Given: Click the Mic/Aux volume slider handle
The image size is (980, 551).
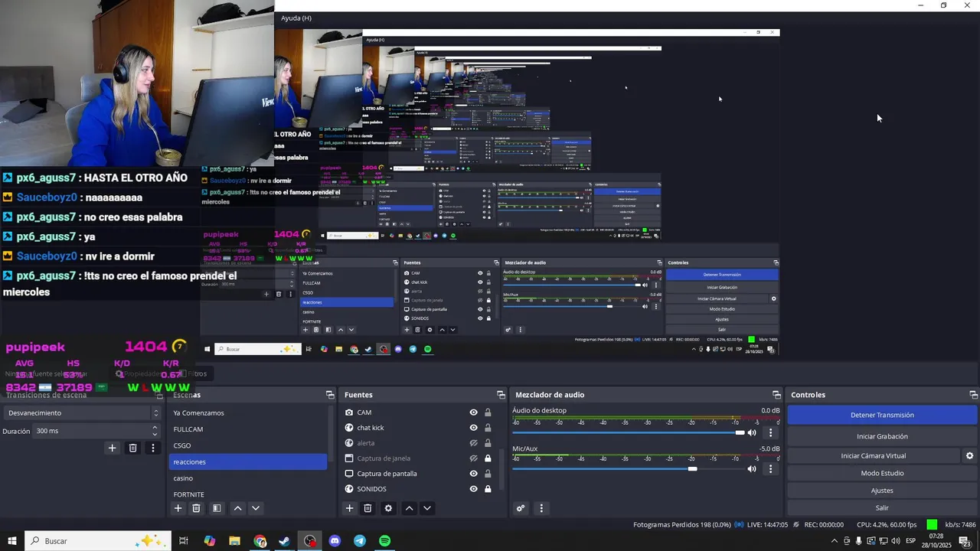Looking at the screenshot, I should point(692,468).
